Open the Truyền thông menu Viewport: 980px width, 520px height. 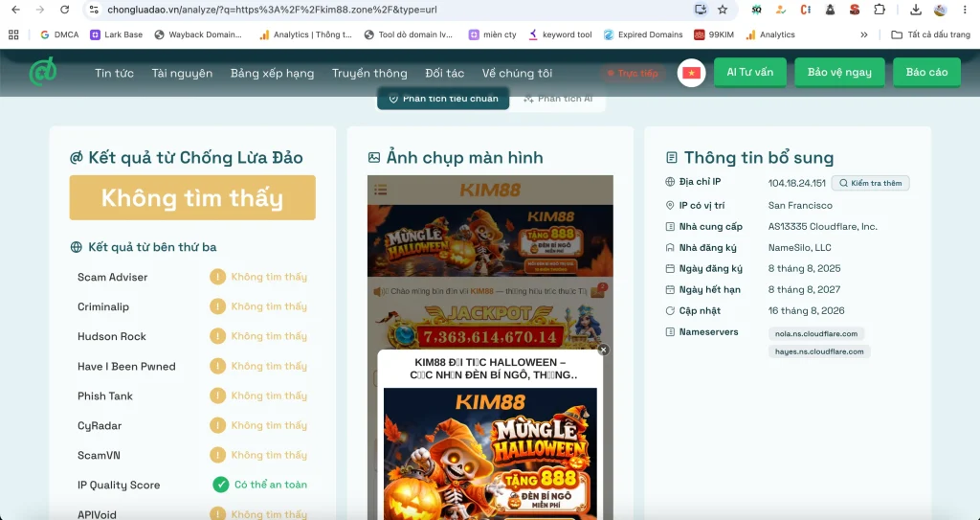369,73
